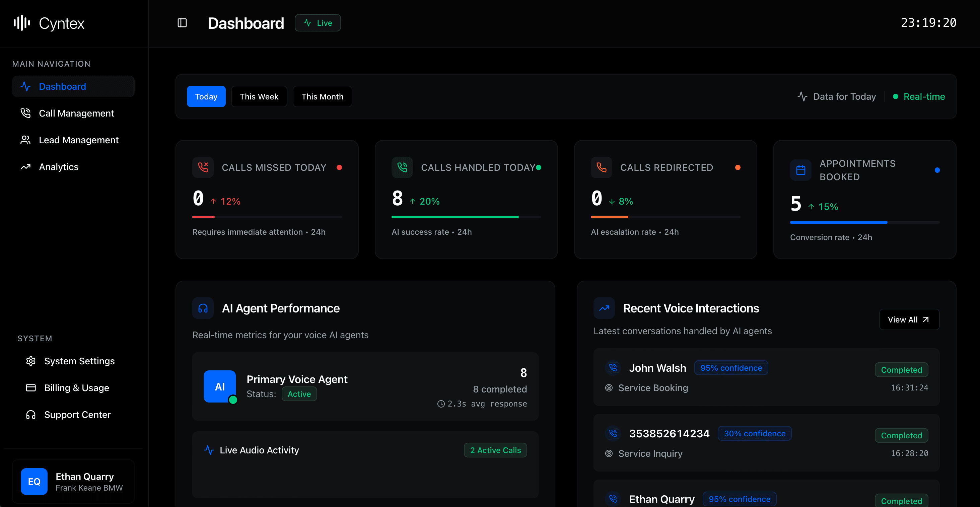Click View All voice interactions button
The image size is (980, 507).
pos(909,319)
